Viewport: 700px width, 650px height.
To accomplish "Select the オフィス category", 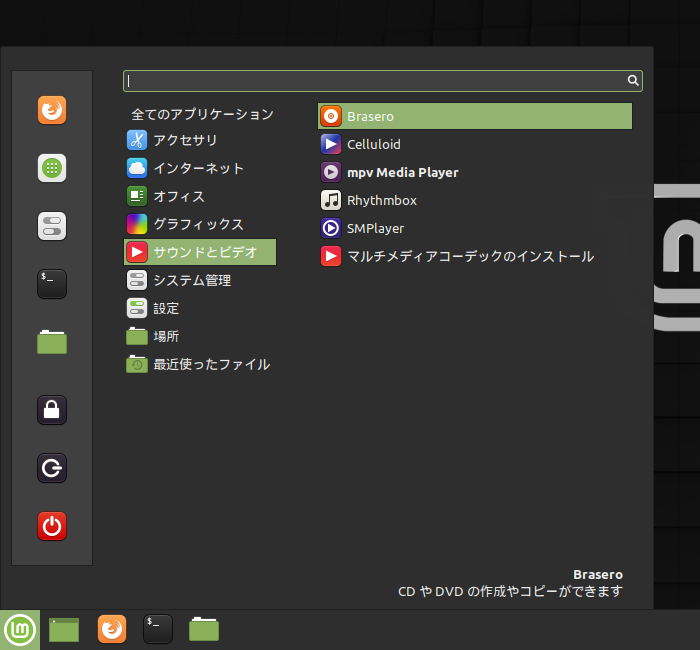I will 200,196.
